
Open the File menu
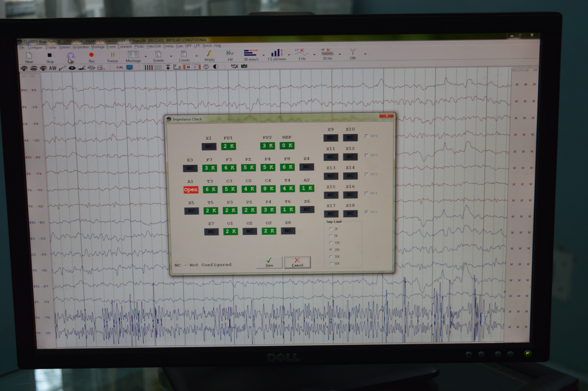(22, 48)
